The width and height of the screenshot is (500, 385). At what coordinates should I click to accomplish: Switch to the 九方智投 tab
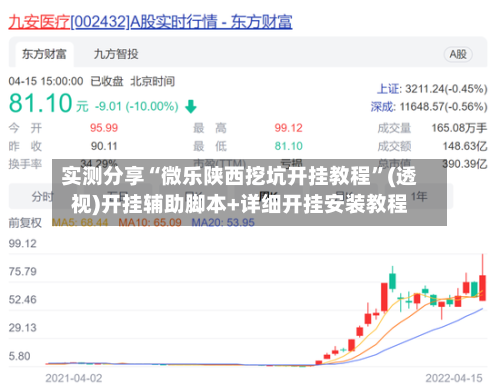(x=116, y=54)
